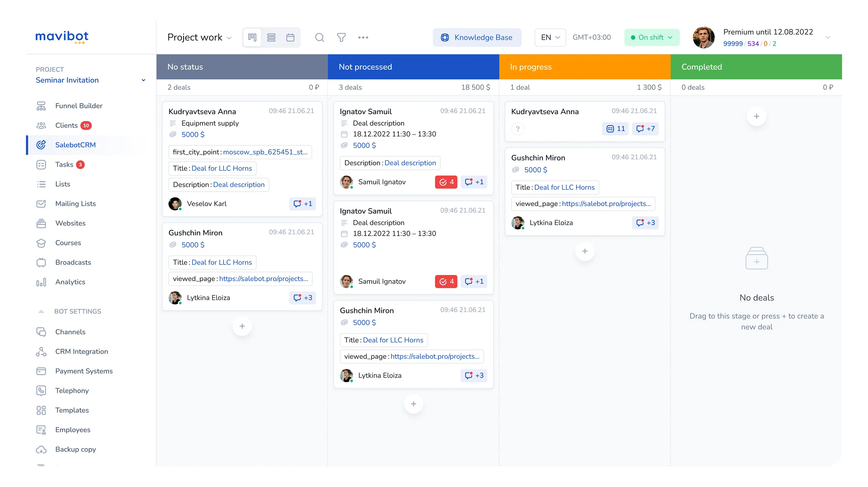Click the search magnifier icon

319,37
